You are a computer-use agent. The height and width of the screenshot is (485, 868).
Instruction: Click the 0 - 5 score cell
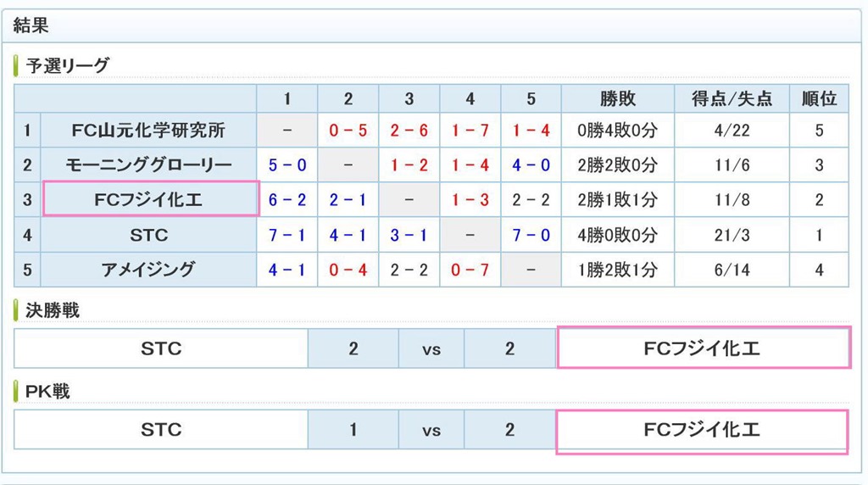(348, 130)
